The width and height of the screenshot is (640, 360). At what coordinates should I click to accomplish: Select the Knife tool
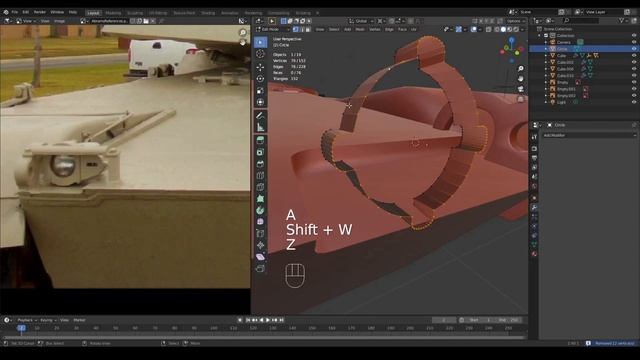(260, 187)
